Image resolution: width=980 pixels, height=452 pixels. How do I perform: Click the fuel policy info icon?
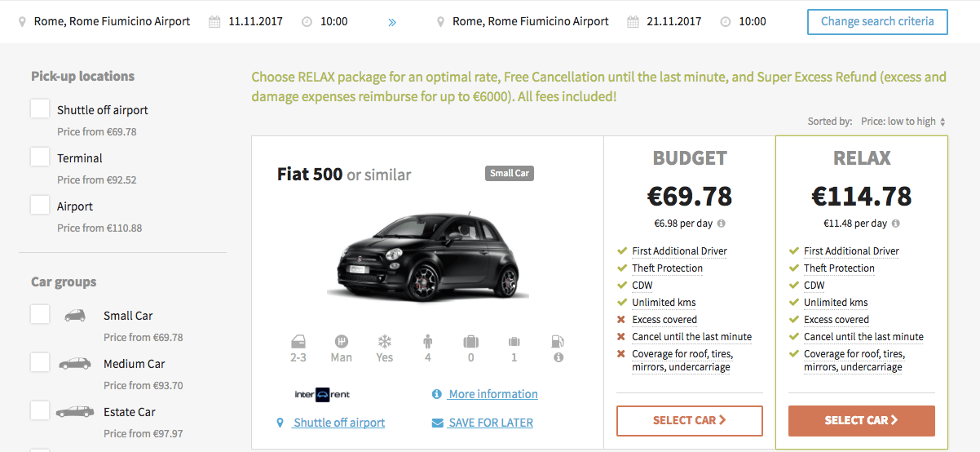(x=558, y=357)
